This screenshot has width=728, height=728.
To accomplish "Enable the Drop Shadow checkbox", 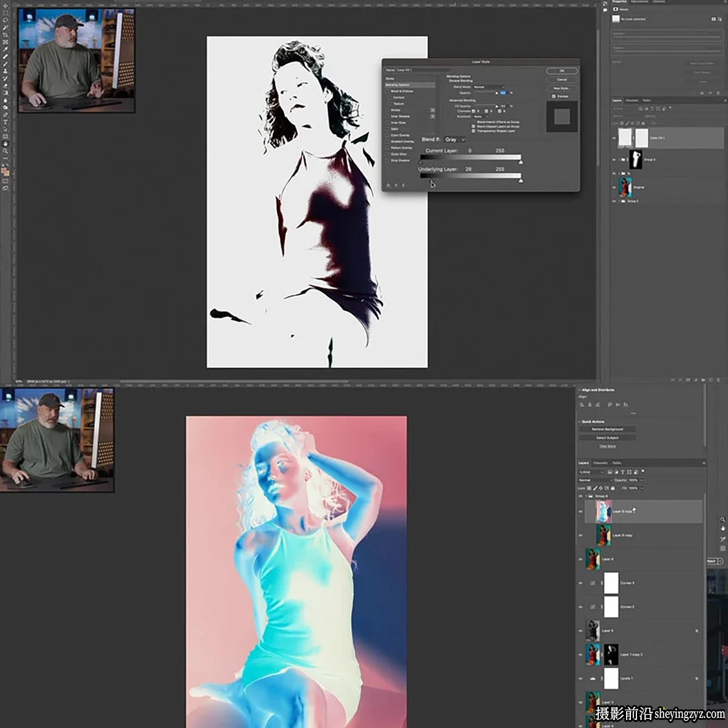I will click(x=388, y=160).
